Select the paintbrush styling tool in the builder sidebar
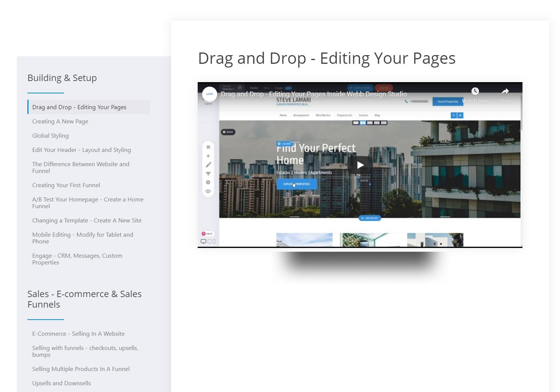 [209, 164]
